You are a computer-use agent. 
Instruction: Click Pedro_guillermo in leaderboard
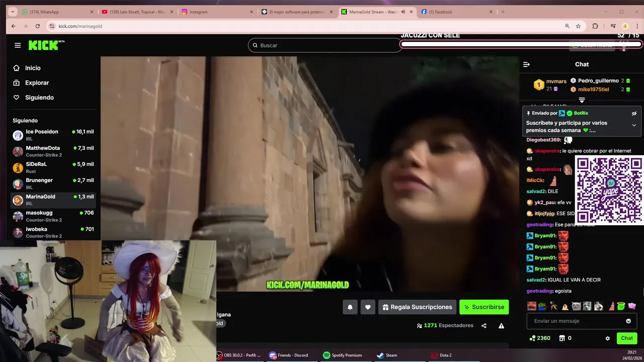pyautogui.click(x=598, y=80)
